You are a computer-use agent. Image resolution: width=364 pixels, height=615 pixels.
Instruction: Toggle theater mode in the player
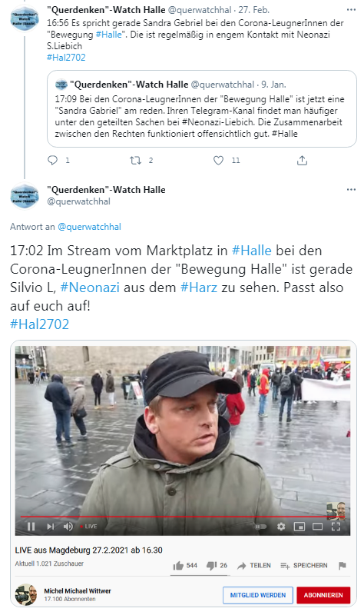[317, 527]
